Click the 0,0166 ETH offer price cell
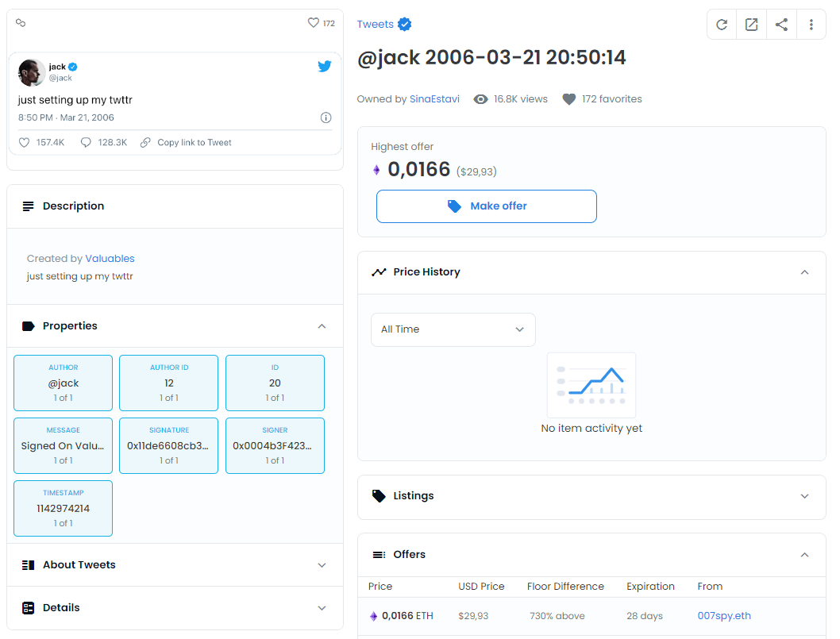The width and height of the screenshot is (840, 639). [402, 616]
